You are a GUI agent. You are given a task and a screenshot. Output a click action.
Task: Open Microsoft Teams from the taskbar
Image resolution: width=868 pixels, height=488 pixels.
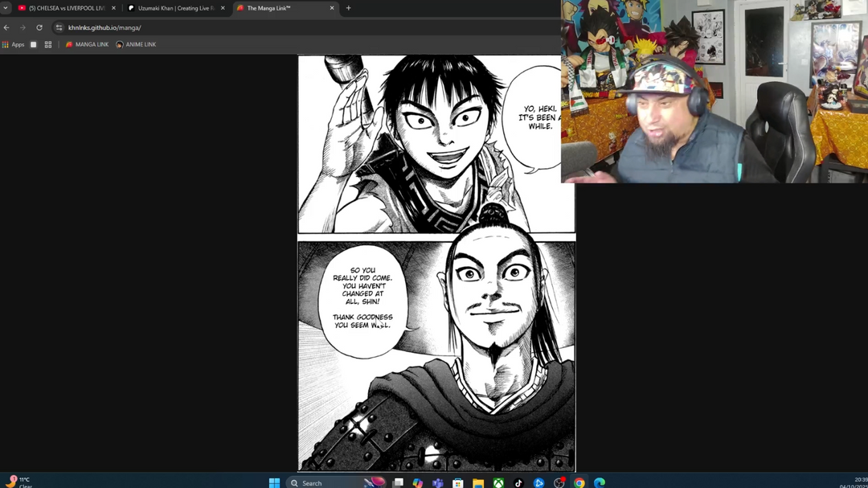pyautogui.click(x=438, y=482)
